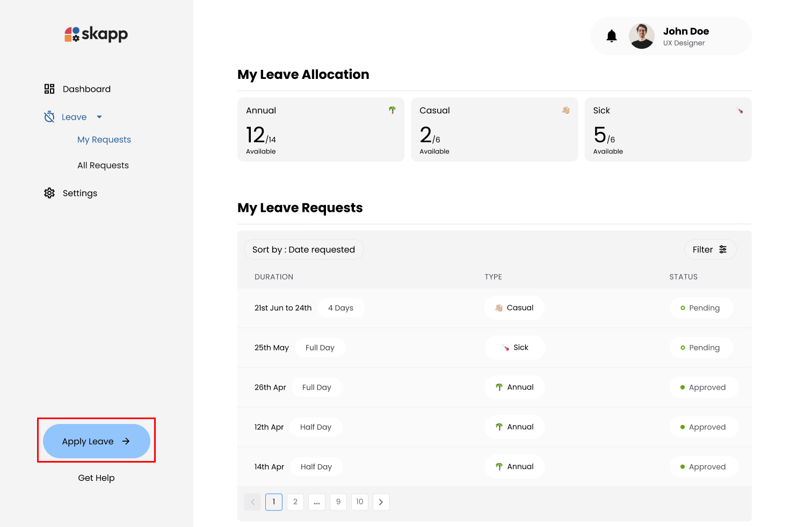Screen dimensions: 812x527
Task: Click the Filter sliders icon
Action: [x=723, y=250]
